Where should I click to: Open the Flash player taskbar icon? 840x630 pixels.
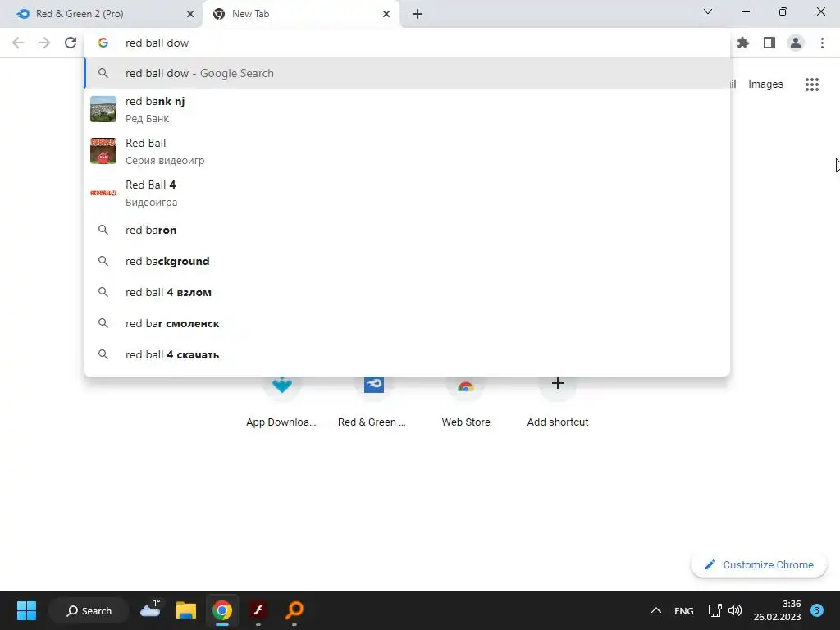click(258, 610)
